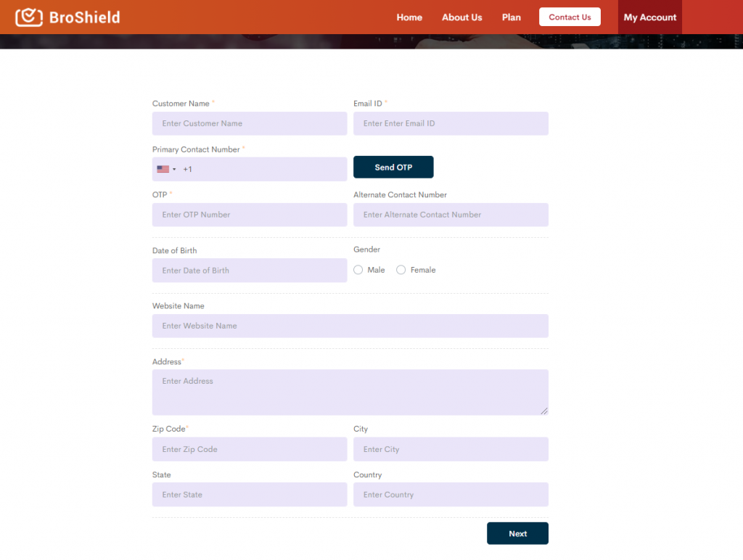Click the Email ID label
Image resolution: width=743 pixels, height=560 pixels.
click(x=368, y=103)
